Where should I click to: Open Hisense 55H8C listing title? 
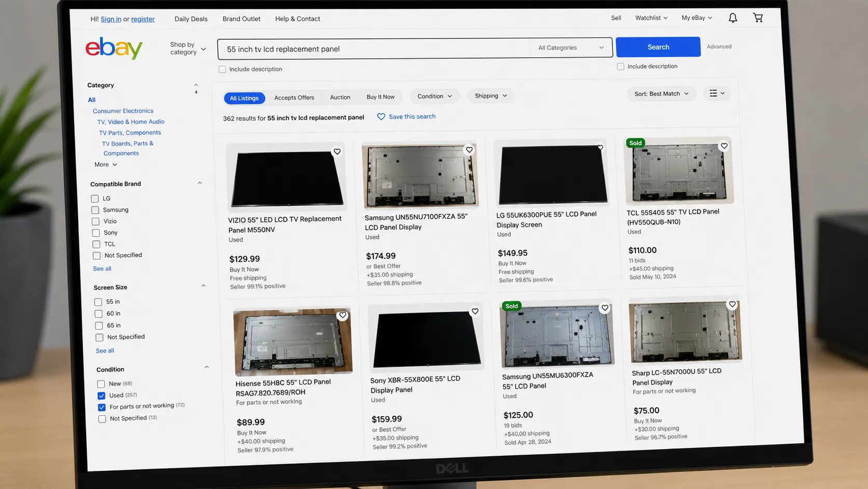(x=283, y=387)
